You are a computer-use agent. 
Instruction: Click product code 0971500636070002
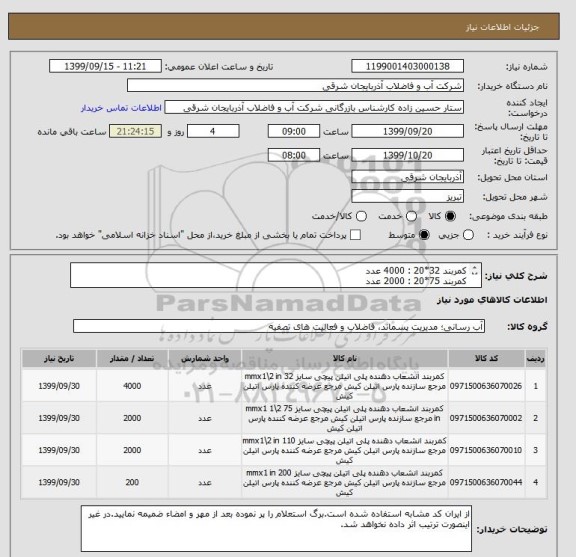pos(486,418)
